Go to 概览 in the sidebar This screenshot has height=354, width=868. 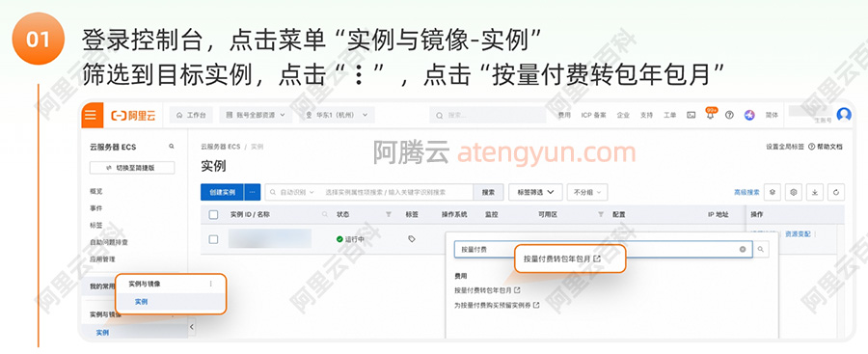pyautogui.click(x=95, y=191)
